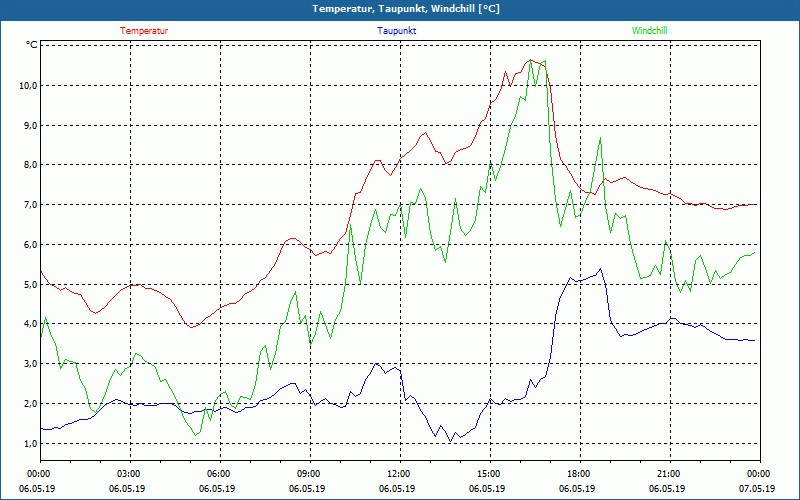
Task: Click the green windchill spike after 18:00
Action: 600,138
